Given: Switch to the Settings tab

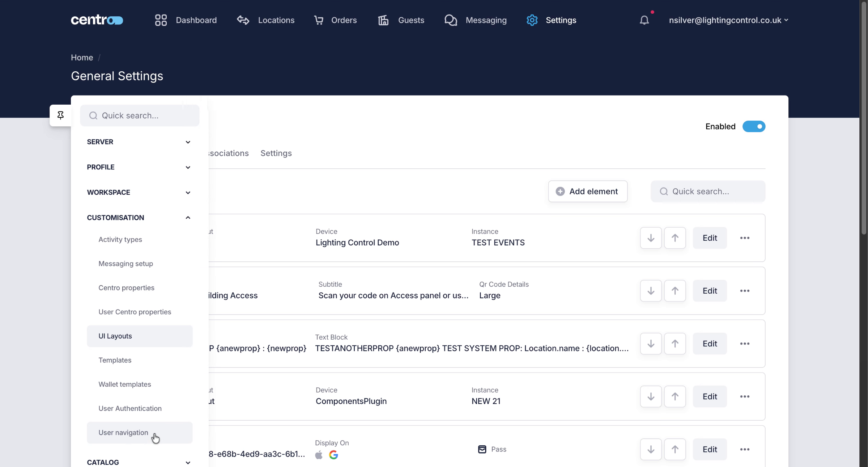Looking at the screenshot, I should coord(276,153).
